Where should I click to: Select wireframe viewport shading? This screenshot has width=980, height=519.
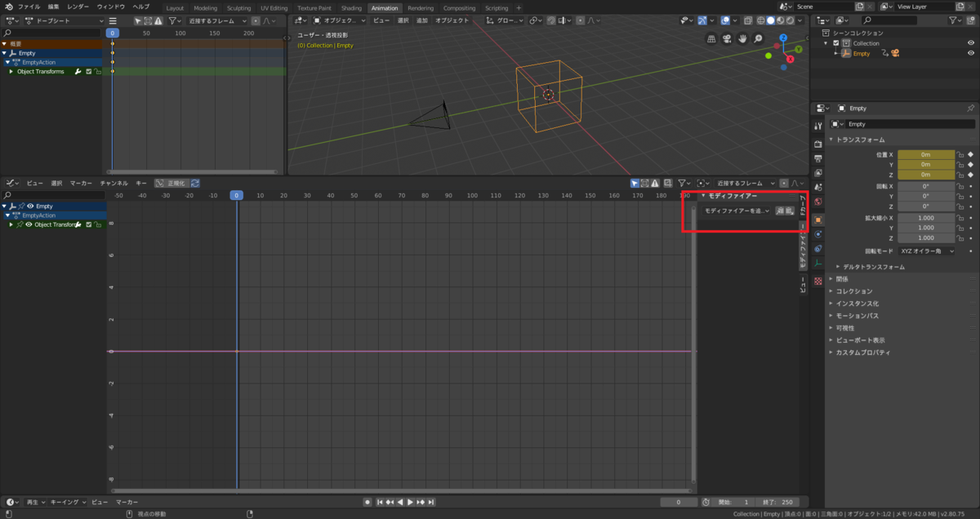(760, 20)
